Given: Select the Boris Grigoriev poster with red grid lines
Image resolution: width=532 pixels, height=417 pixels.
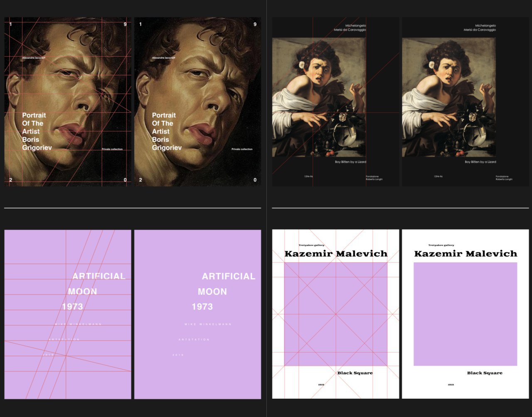Looking at the screenshot, I should (x=68, y=102).
